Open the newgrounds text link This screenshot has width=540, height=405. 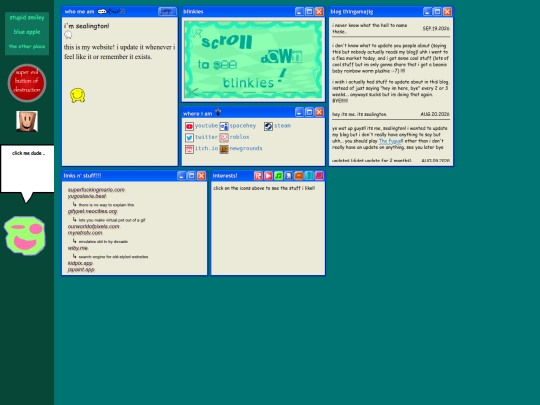[x=246, y=149]
